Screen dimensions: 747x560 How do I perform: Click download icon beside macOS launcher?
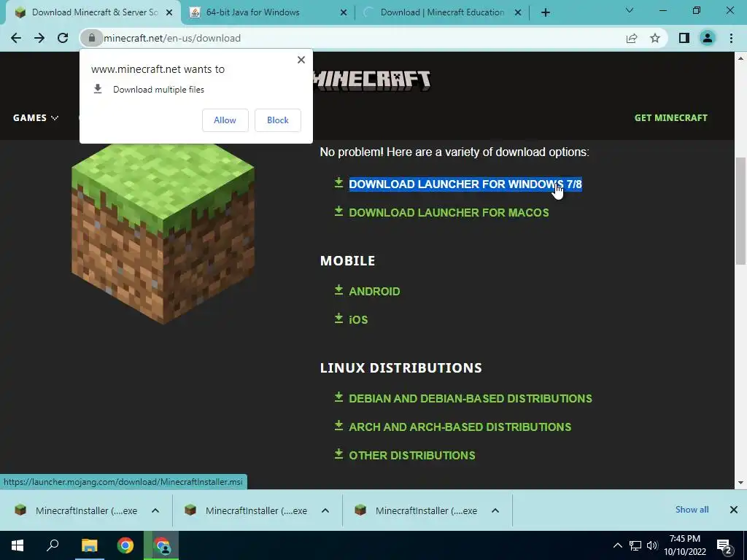pyautogui.click(x=338, y=211)
